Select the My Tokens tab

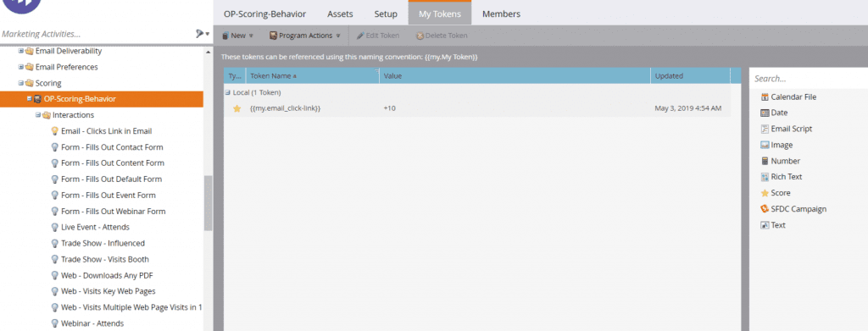tap(440, 14)
